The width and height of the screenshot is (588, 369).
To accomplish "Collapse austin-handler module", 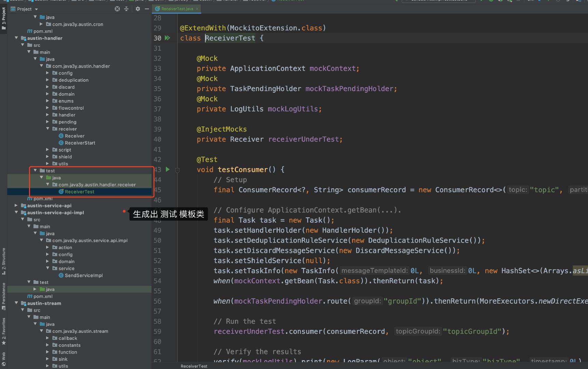I will (x=16, y=38).
